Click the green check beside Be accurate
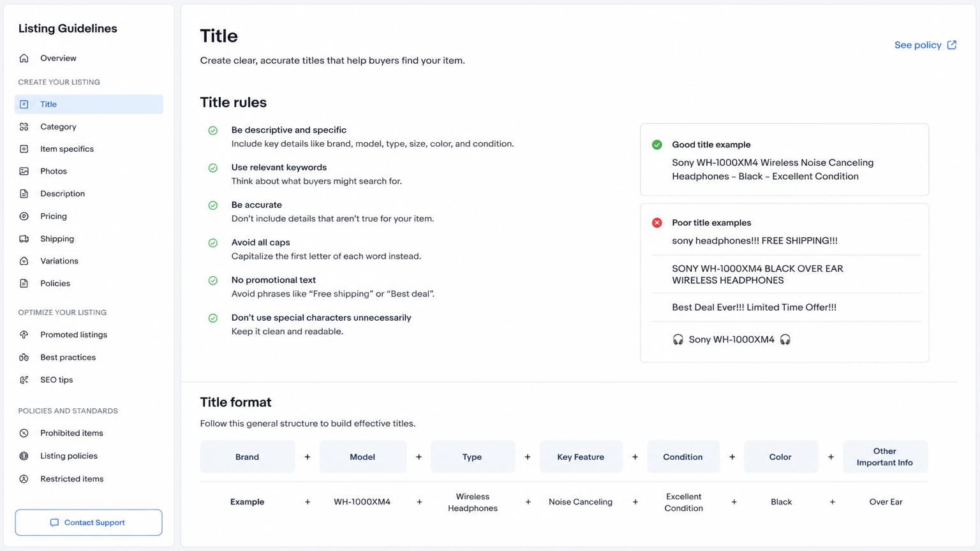 click(213, 205)
